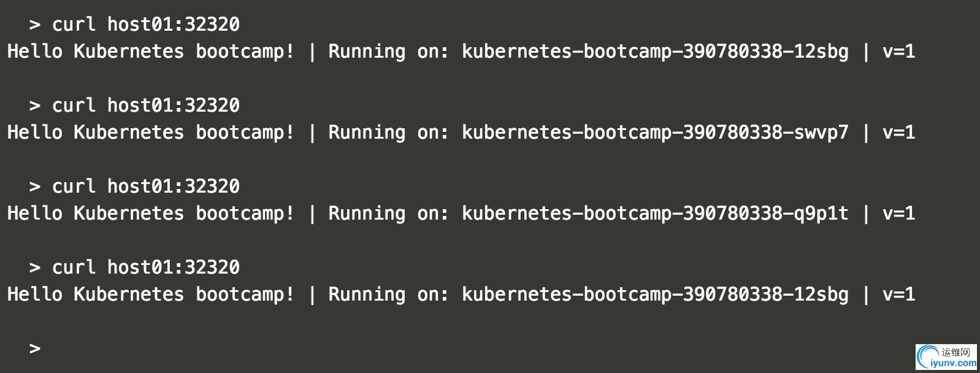Viewport: 980px width, 373px height.
Task: Click the first curl host01:32320 command
Action: [146, 25]
